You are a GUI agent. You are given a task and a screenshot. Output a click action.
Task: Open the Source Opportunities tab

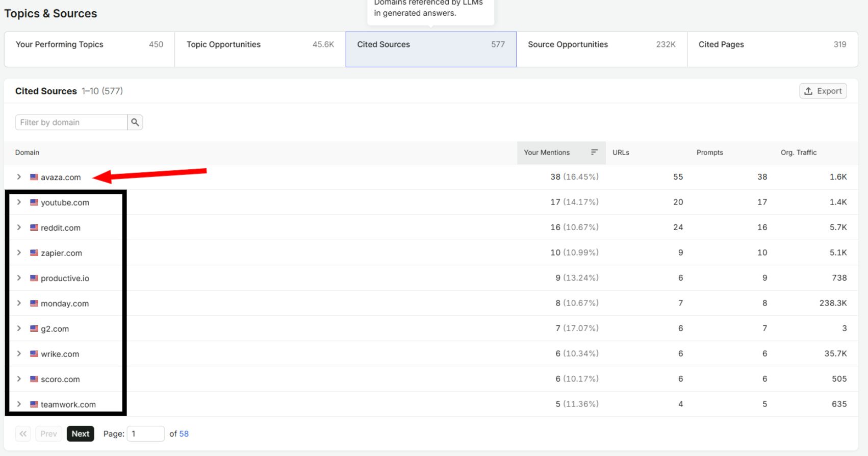tap(602, 49)
